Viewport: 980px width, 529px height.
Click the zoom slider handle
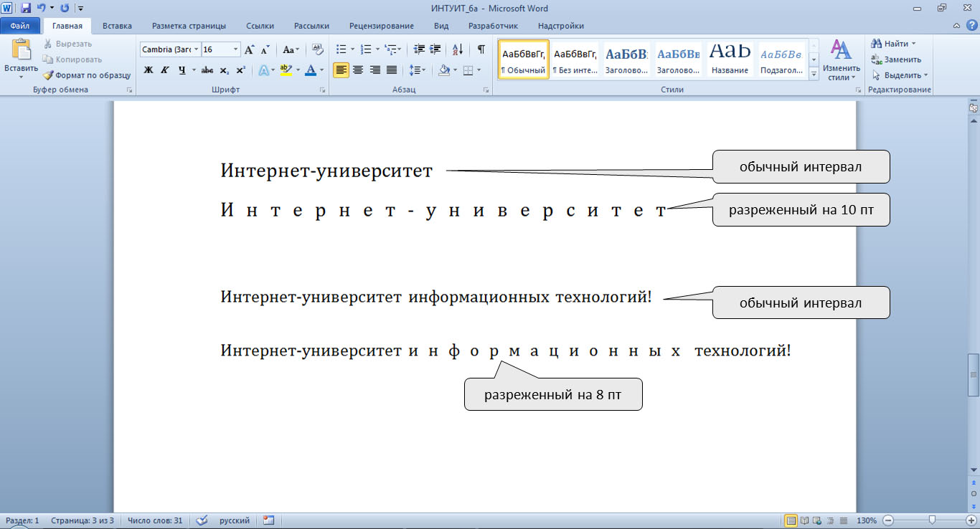click(931, 520)
